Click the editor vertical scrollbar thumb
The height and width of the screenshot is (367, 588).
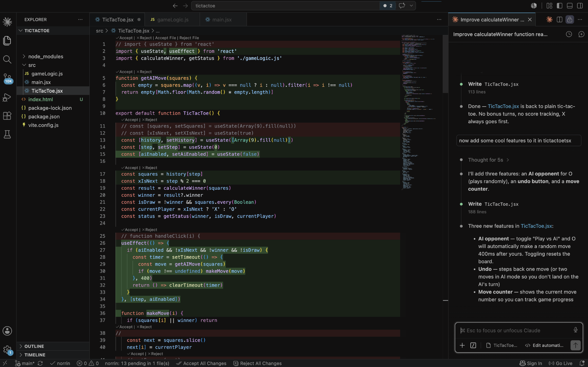[445, 64]
